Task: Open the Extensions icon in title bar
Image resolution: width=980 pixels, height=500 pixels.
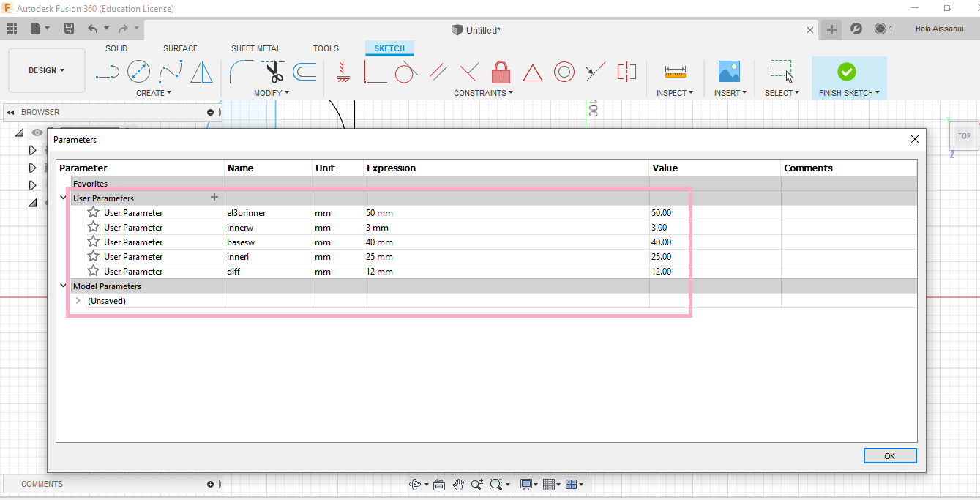Action: (x=856, y=29)
